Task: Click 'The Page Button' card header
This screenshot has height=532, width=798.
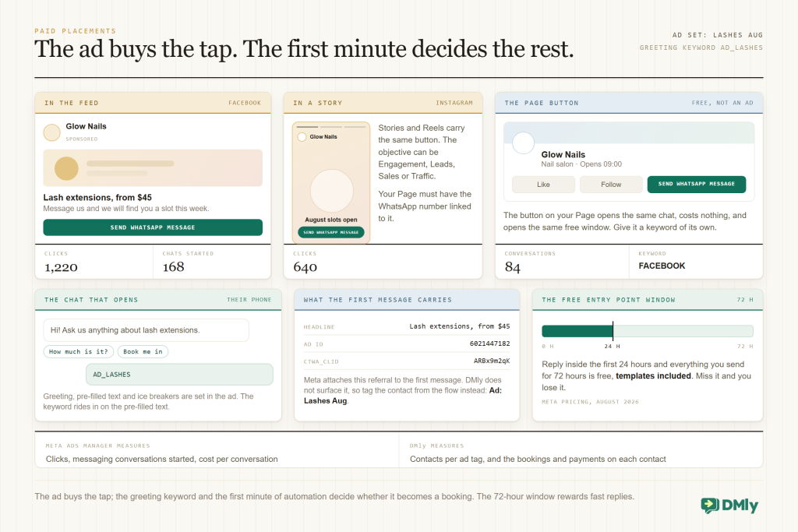Action: [x=629, y=103]
